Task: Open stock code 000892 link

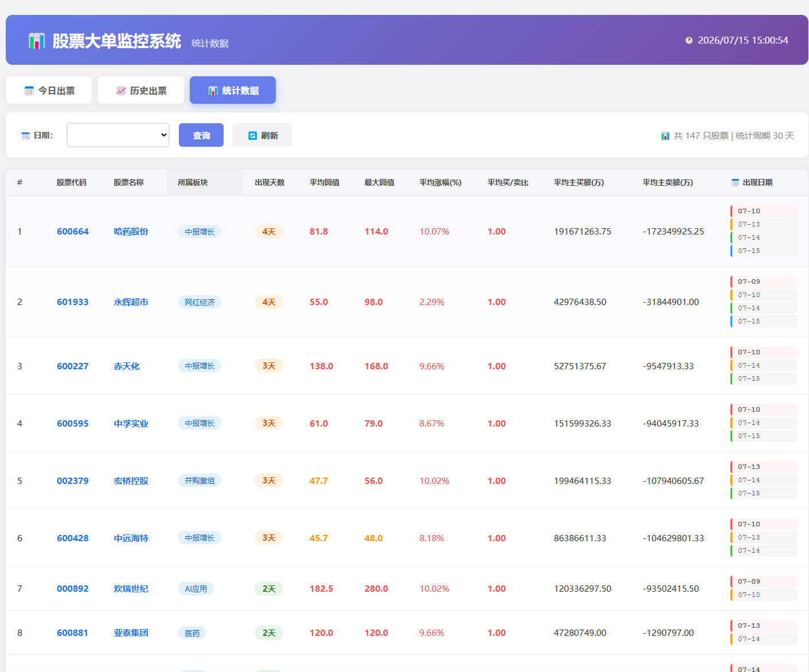Action: pos(73,588)
